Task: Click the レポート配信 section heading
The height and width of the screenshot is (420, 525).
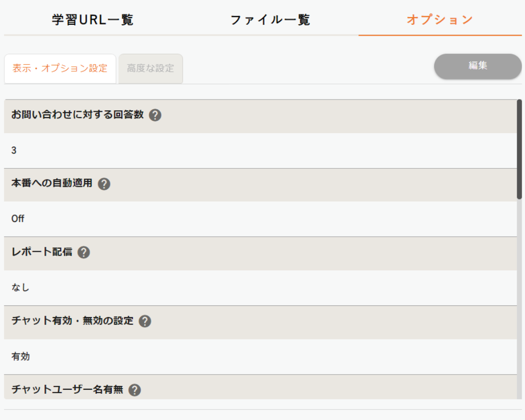Action: pyautogui.click(x=42, y=252)
